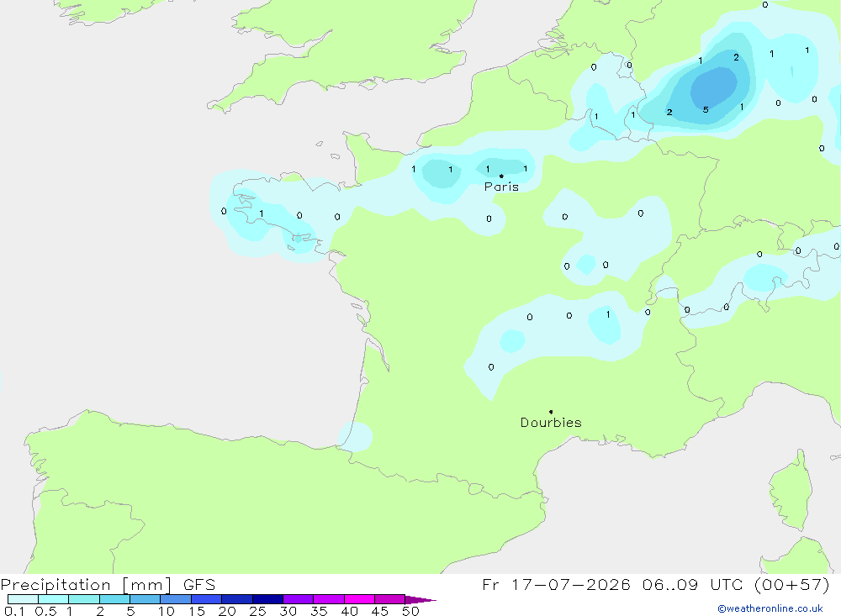Image resolution: width=841 pixels, height=616 pixels.
Task: Pick the 25–30 mm legend color swatch
Action: coord(267,599)
